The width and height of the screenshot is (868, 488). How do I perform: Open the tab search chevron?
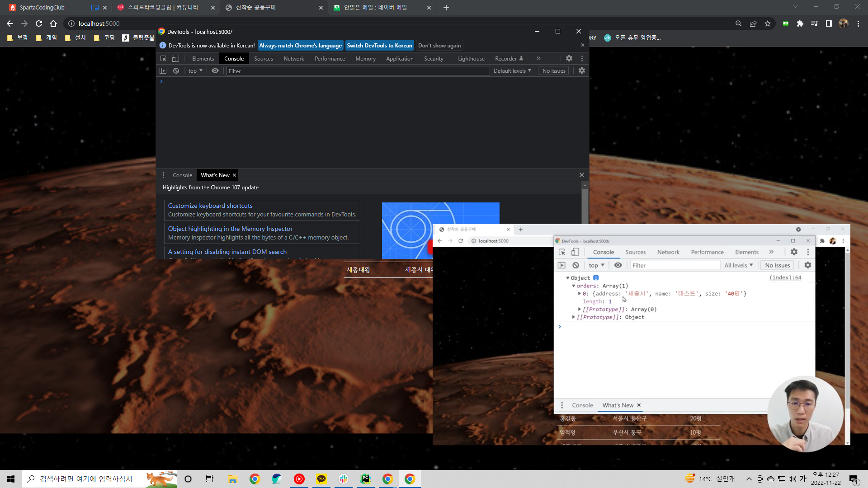[795, 7]
